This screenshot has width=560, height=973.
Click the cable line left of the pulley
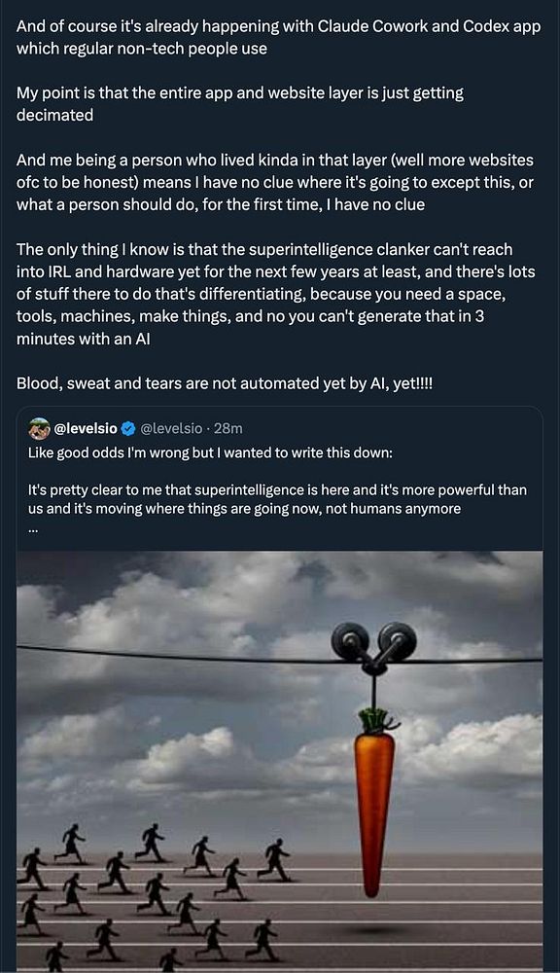[174, 654]
